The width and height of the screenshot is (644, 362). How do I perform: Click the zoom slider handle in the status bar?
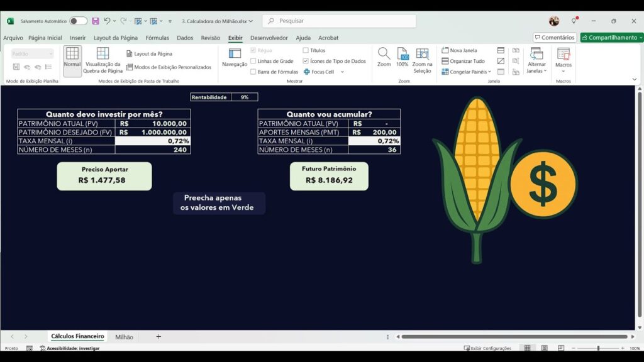599,348
